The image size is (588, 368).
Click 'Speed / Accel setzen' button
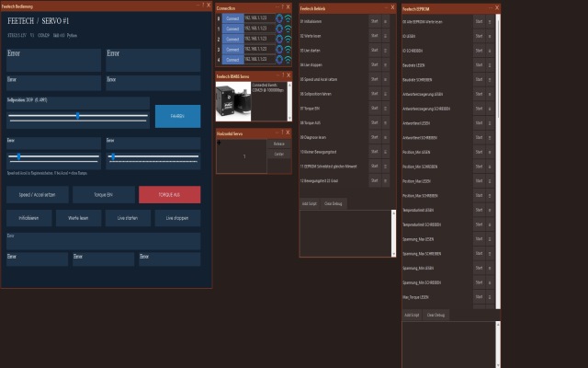[37, 194]
